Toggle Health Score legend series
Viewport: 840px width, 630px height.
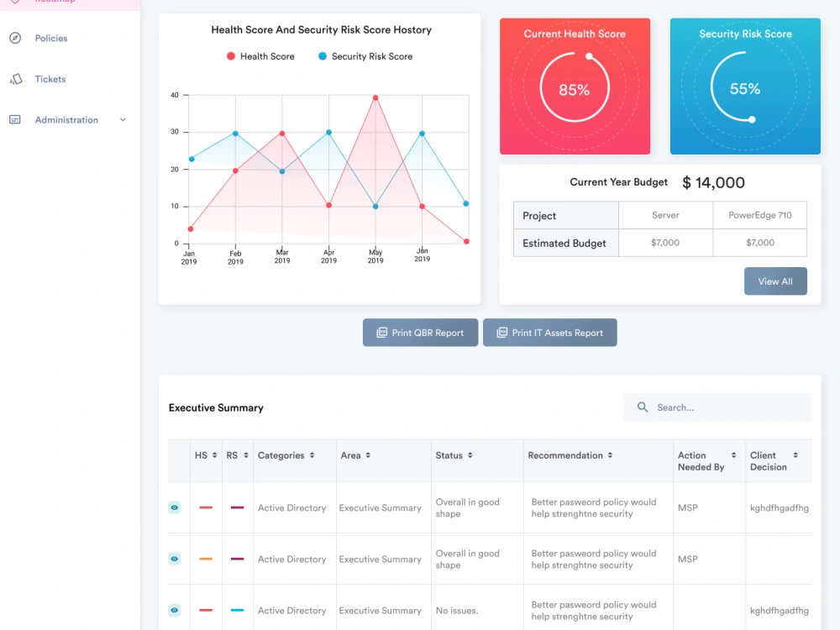point(260,56)
